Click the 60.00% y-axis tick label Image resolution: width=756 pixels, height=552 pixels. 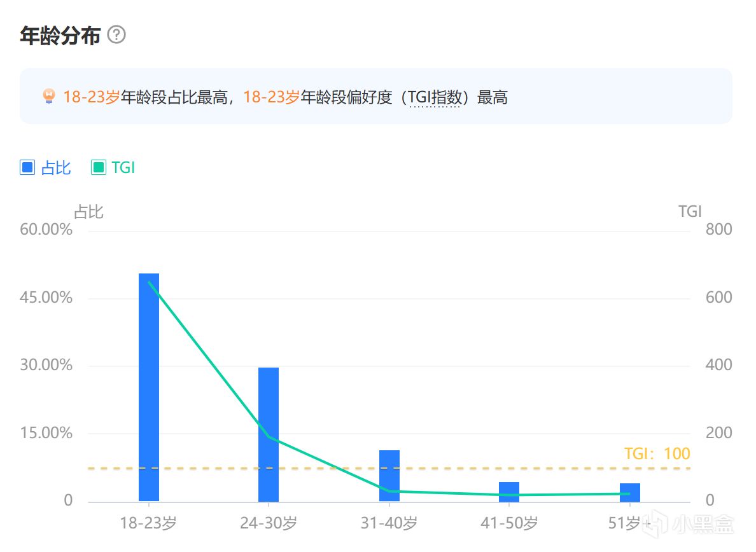pos(46,230)
